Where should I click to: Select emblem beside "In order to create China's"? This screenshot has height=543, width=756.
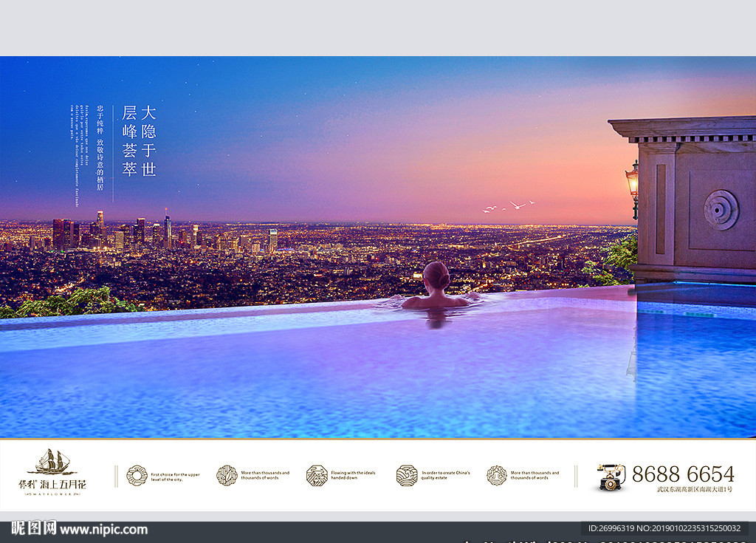(407, 475)
